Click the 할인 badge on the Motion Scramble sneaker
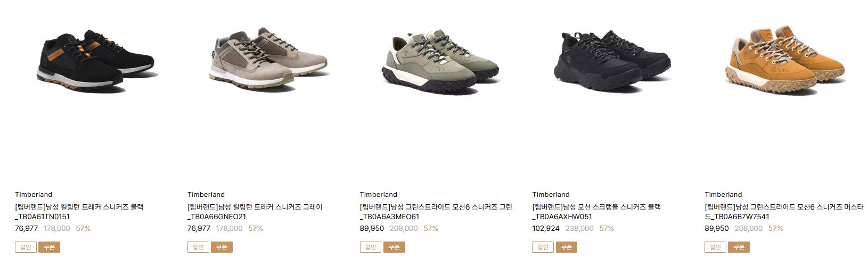This screenshot has height=266, width=868. [543, 247]
